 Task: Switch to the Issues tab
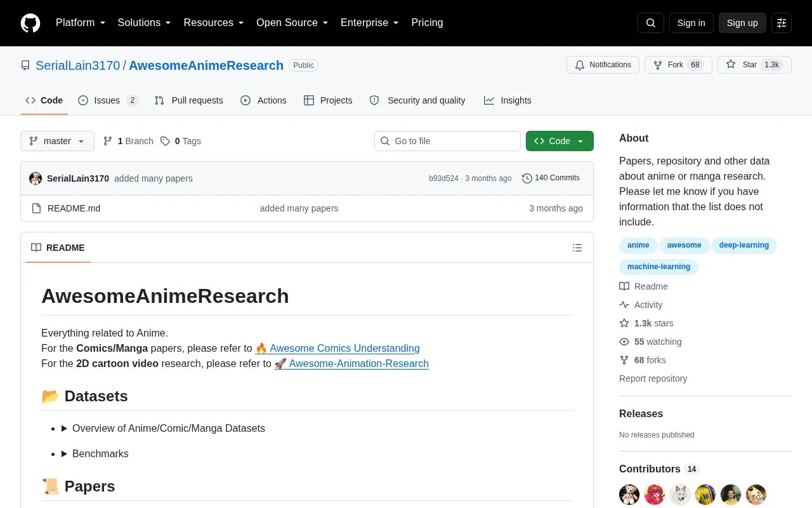click(108, 100)
